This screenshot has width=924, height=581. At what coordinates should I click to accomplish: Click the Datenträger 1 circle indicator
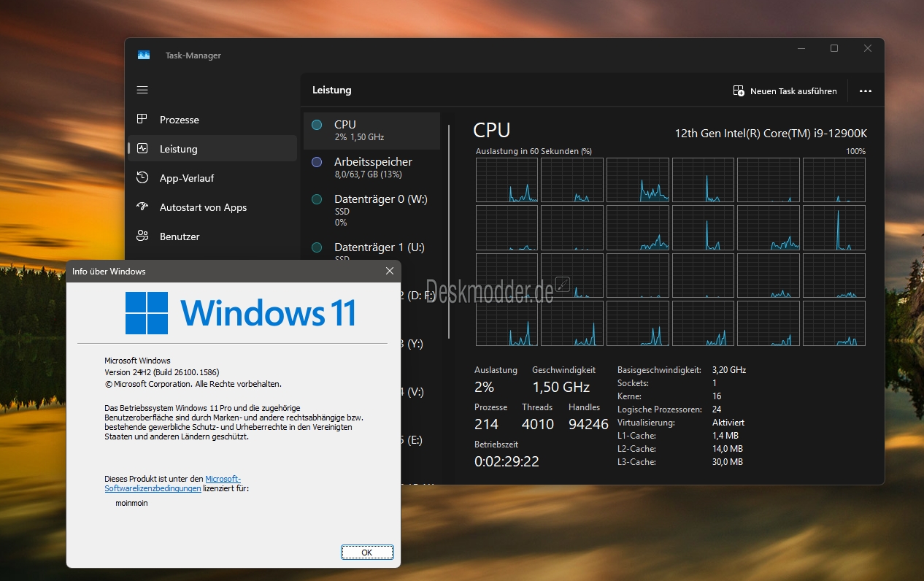pyautogui.click(x=317, y=247)
